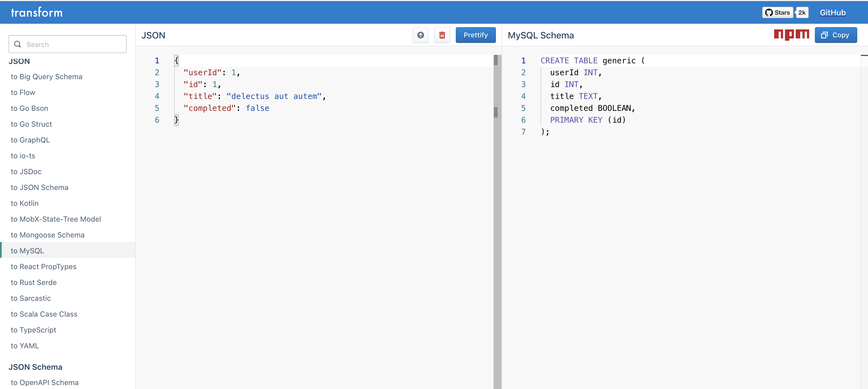Select the 'to TypeScript' converter
The height and width of the screenshot is (389, 868).
click(x=33, y=330)
